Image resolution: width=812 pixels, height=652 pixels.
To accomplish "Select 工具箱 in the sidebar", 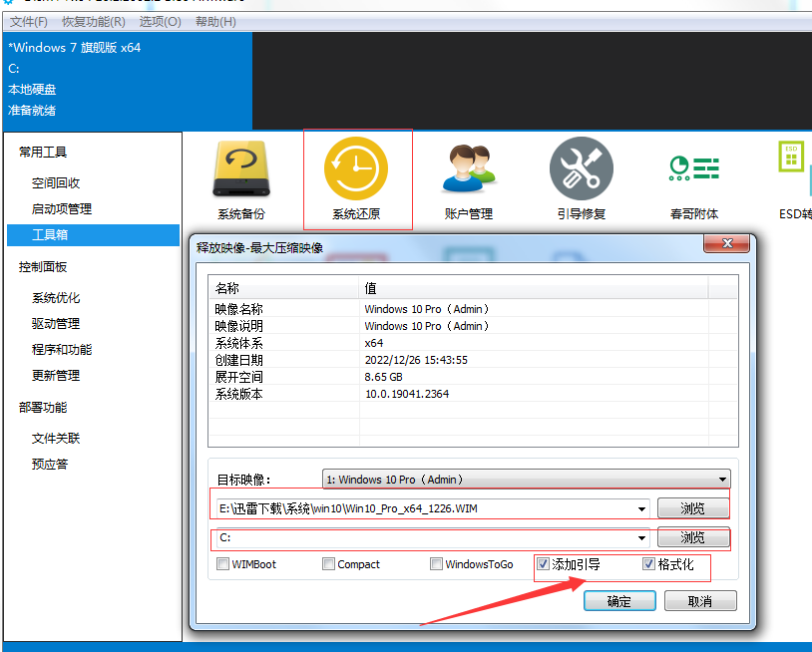I will [93, 235].
